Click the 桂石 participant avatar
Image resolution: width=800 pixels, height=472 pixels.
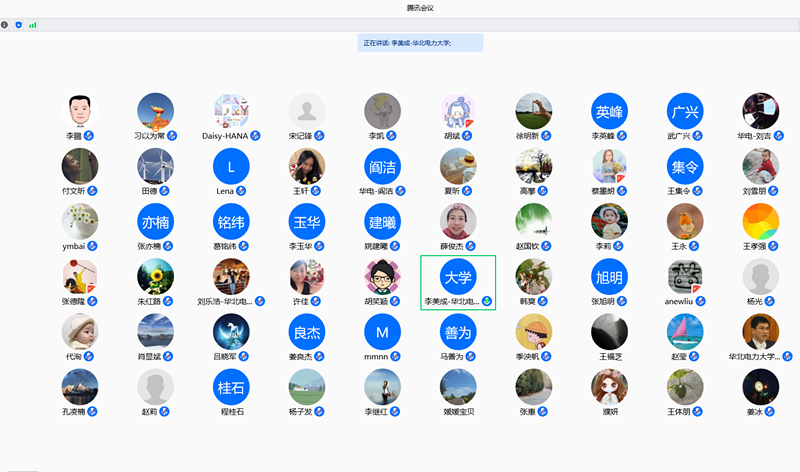coord(231,386)
